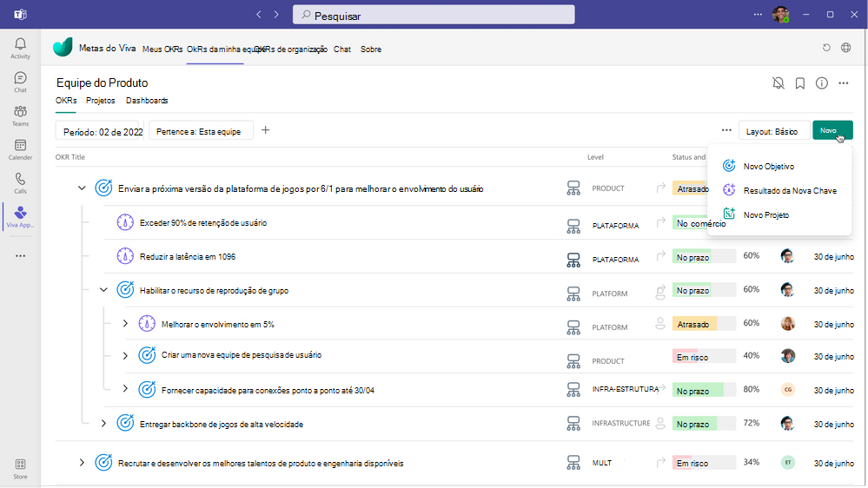
Task: Collapse the Enviar a próxima versão objective
Action: 82,188
